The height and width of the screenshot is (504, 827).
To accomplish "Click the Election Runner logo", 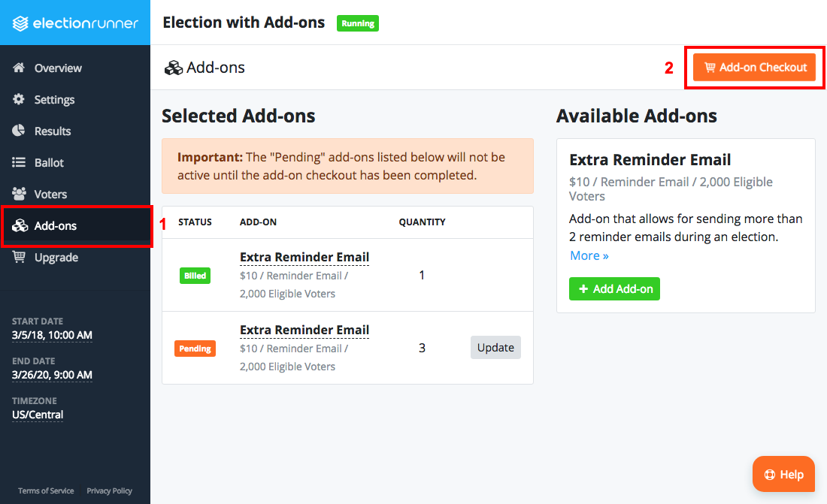I will pyautogui.click(x=75, y=23).
